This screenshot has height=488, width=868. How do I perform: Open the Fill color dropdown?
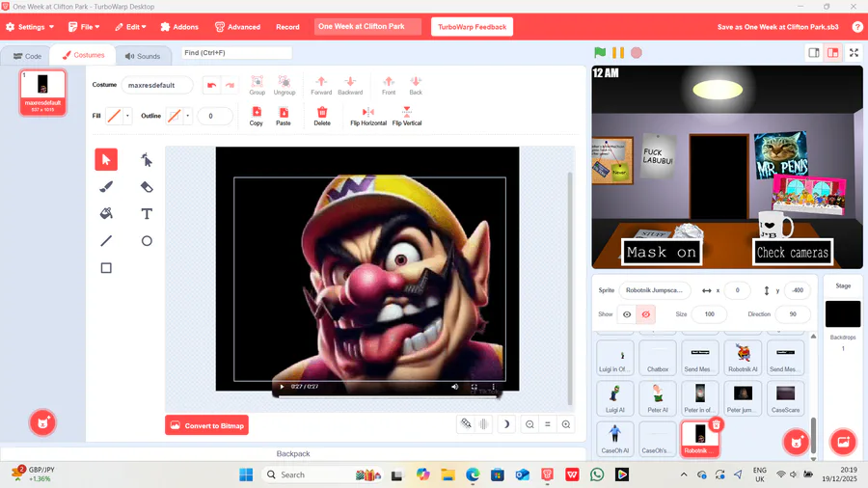[127, 116]
